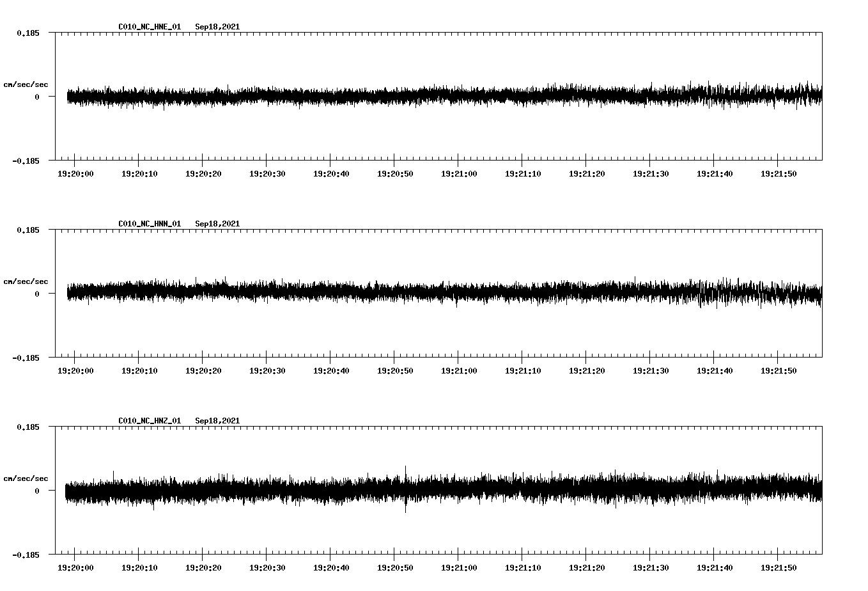Select 19:21:20 time label under HNN plot
Image resolution: width=868 pixels, height=591 pixels.
tap(587, 370)
